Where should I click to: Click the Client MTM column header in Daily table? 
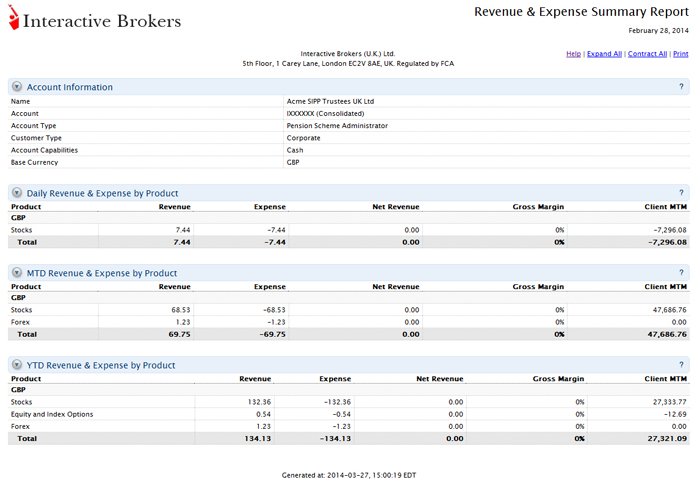point(665,207)
